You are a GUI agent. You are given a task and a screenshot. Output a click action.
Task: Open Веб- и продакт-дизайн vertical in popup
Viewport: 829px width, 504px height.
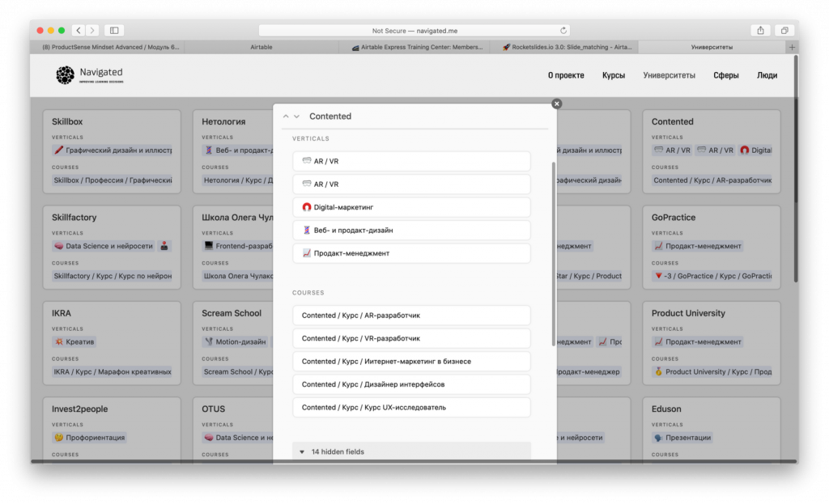[x=411, y=231]
